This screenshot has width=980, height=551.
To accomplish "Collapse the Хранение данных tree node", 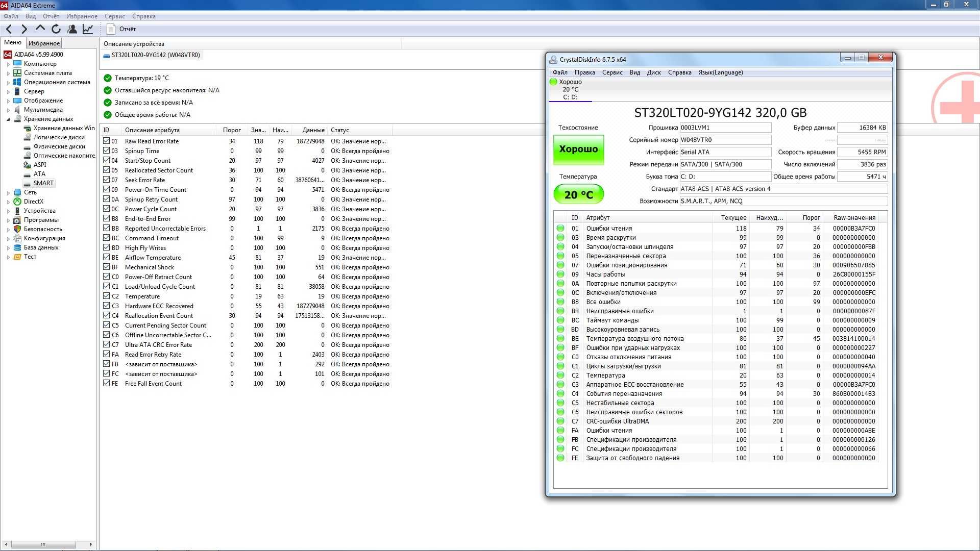I will coord(8,119).
